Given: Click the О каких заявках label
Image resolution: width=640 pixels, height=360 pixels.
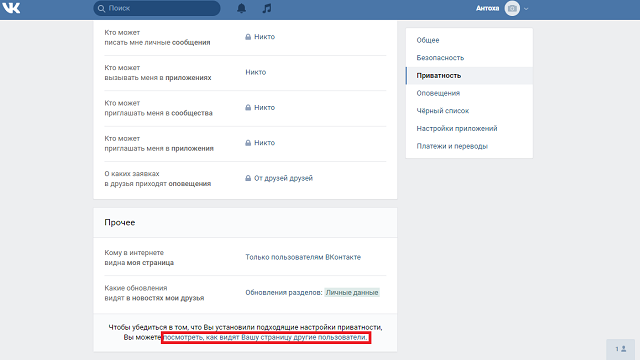Looking at the screenshot, I should (158, 178).
